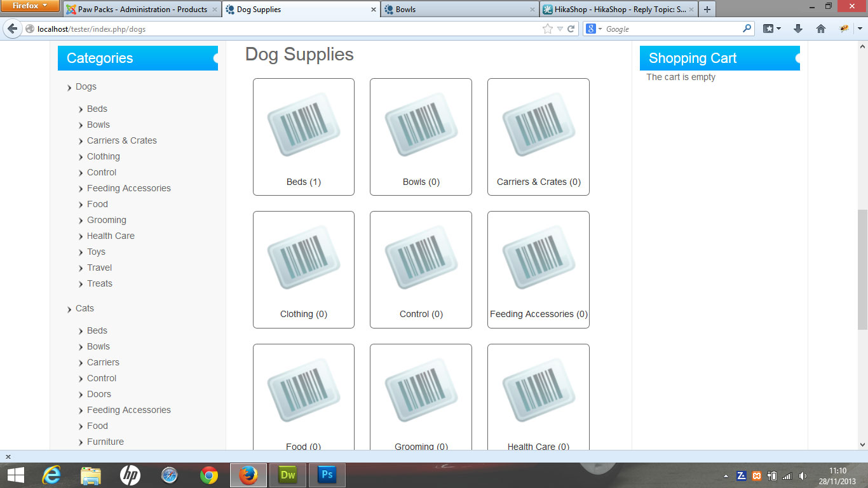Screen dimensions: 868x488
Task: Open Dogs category in sidebar
Action: tap(86, 86)
